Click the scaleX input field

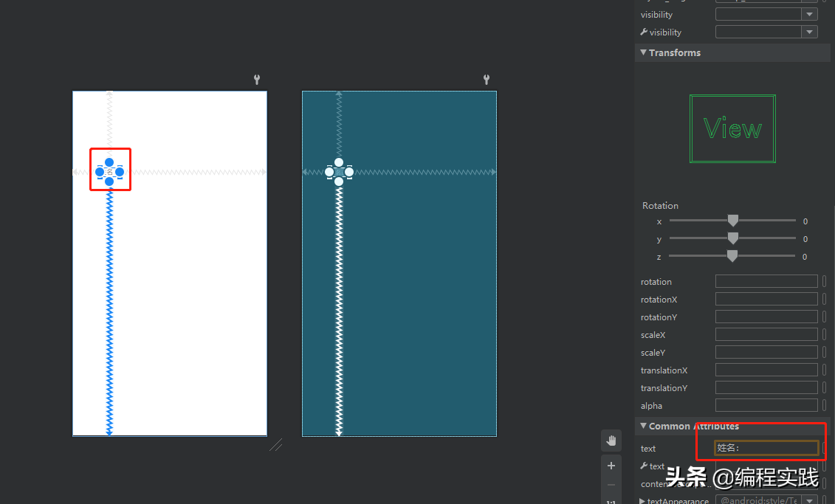pos(766,335)
